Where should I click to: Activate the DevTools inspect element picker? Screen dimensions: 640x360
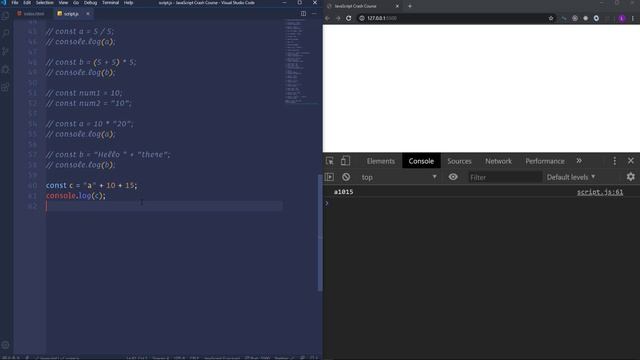(x=330, y=161)
